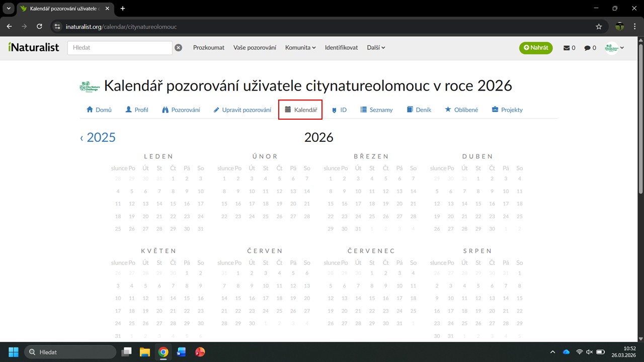Open Word from the taskbar
Screen dimensions: 644x362
(x=181, y=352)
